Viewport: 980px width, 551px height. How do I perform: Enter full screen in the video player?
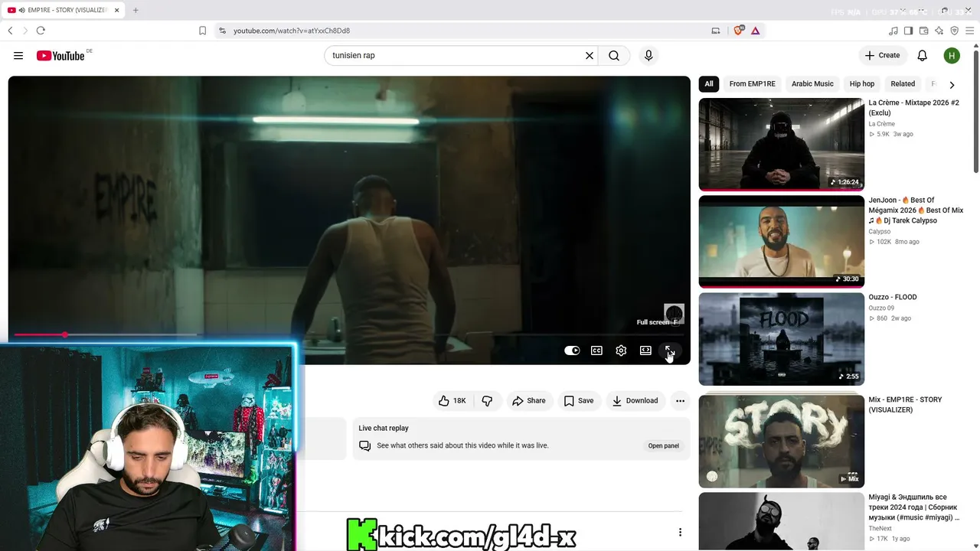click(670, 350)
